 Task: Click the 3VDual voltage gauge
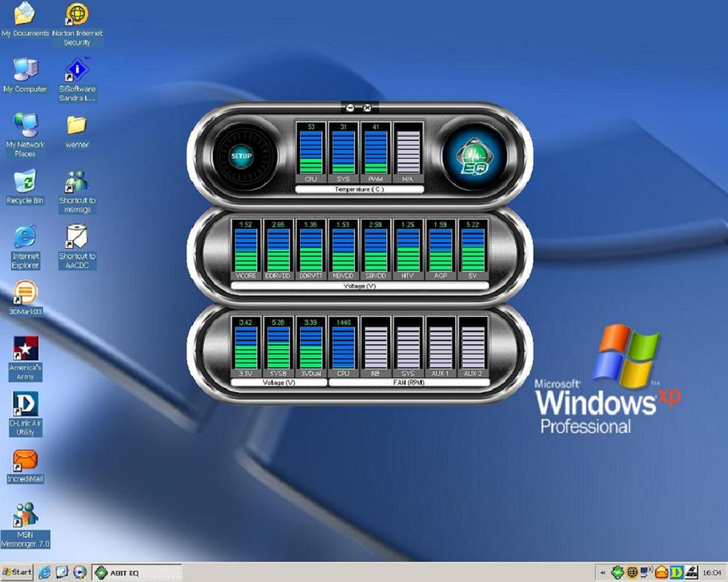pos(310,347)
